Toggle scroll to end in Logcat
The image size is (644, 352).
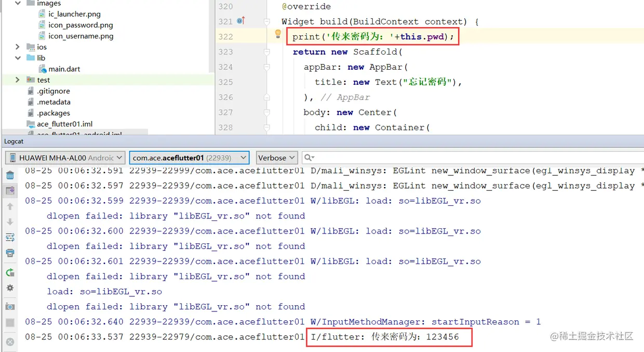(10, 191)
